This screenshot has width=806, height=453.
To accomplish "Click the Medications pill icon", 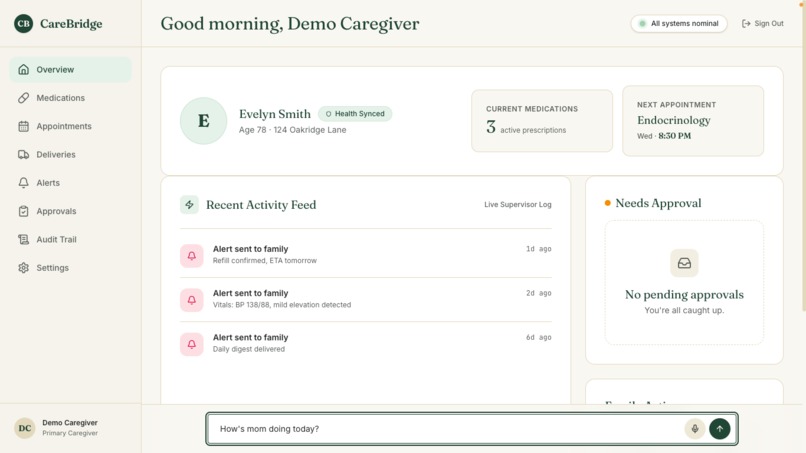I will pos(23,98).
